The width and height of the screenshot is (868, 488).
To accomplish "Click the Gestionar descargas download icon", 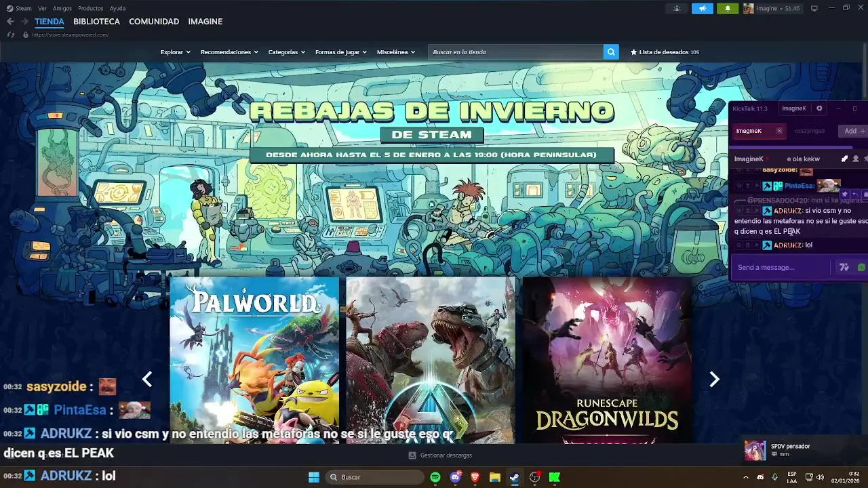I will click(x=412, y=455).
